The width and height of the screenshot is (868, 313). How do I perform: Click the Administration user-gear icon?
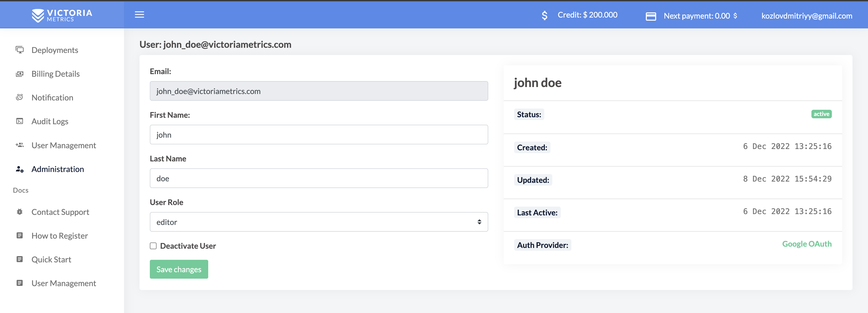[20, 169]
